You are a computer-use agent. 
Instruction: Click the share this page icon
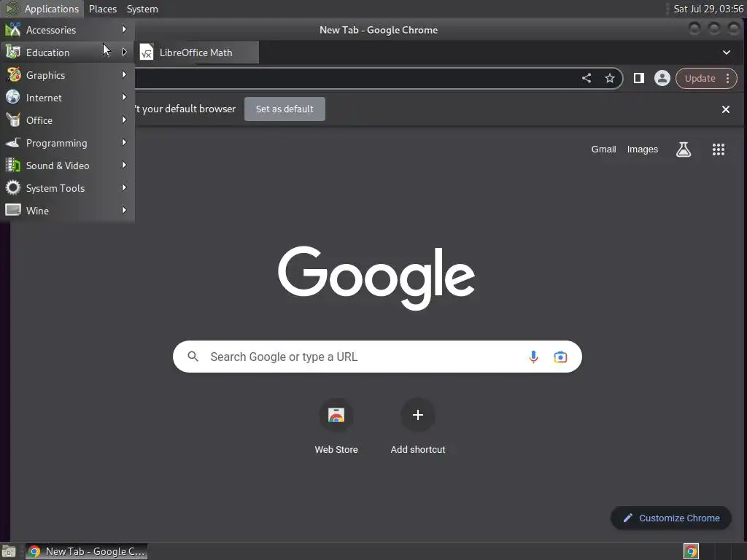pos(587,78)
